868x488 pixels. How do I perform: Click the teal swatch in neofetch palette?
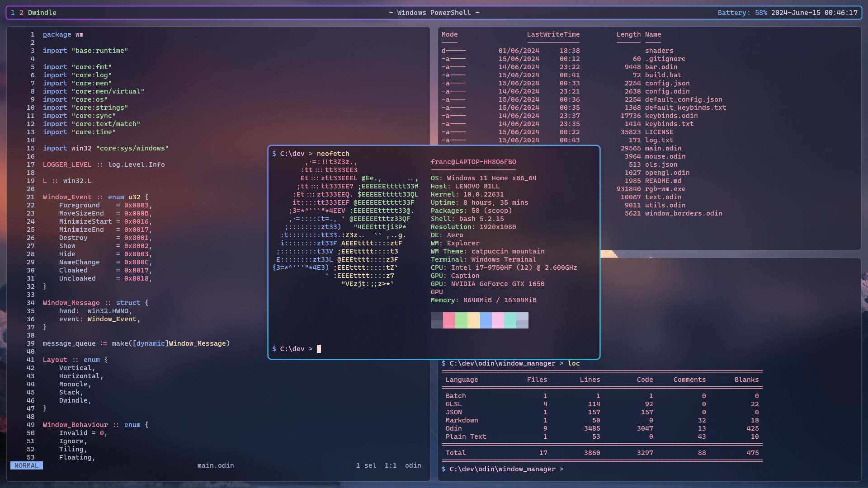[510, 320]
